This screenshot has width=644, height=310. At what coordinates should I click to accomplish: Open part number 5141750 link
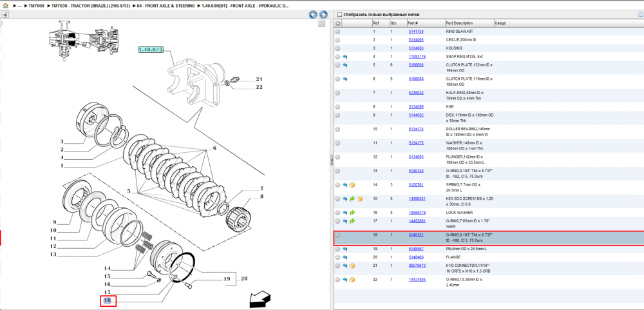click(416, 32)
